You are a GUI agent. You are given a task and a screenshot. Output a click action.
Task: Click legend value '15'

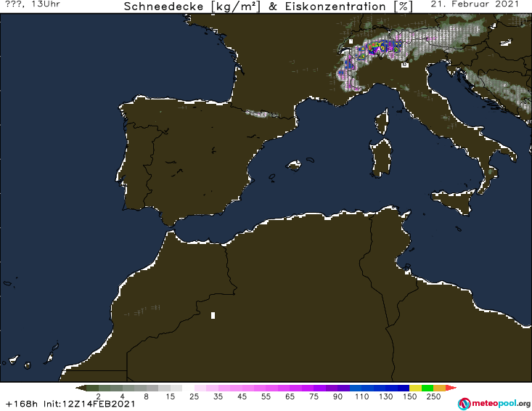170,396
